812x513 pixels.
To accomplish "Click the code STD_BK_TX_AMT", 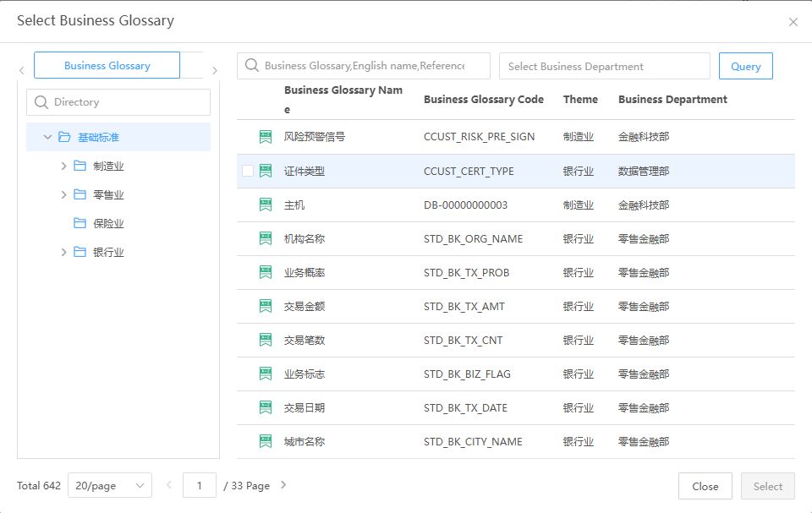I will pos(464,307).
